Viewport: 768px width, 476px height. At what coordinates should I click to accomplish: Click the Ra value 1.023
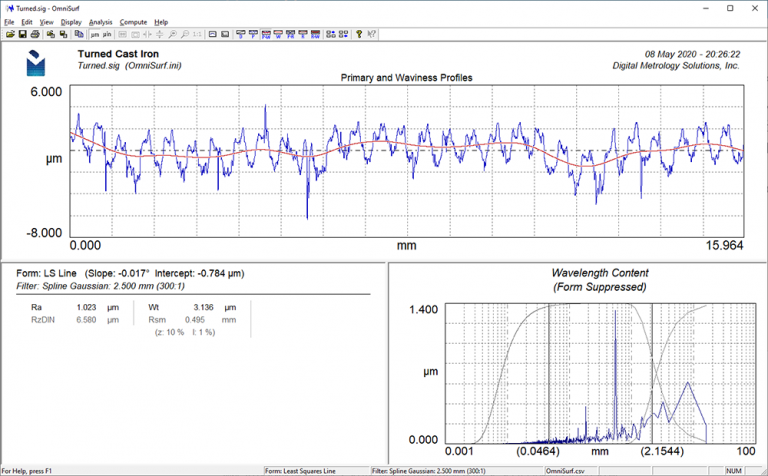pyautogui.click(x=86, y=308)
